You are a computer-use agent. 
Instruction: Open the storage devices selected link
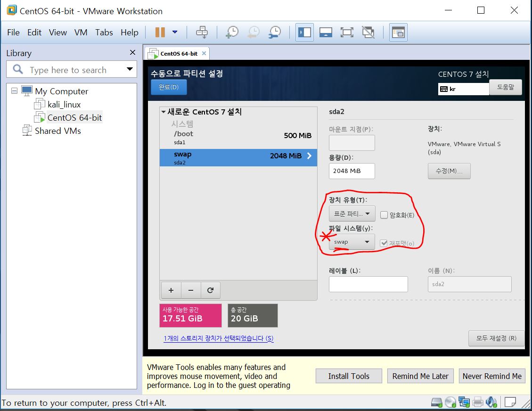pyautogui.click(x=219, y=338)
